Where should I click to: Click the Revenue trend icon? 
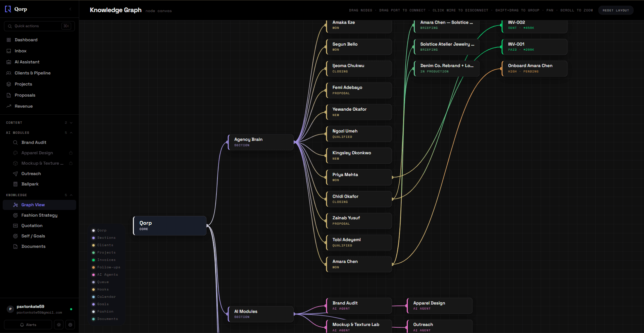pyautogui.click(x=9, y=106)
